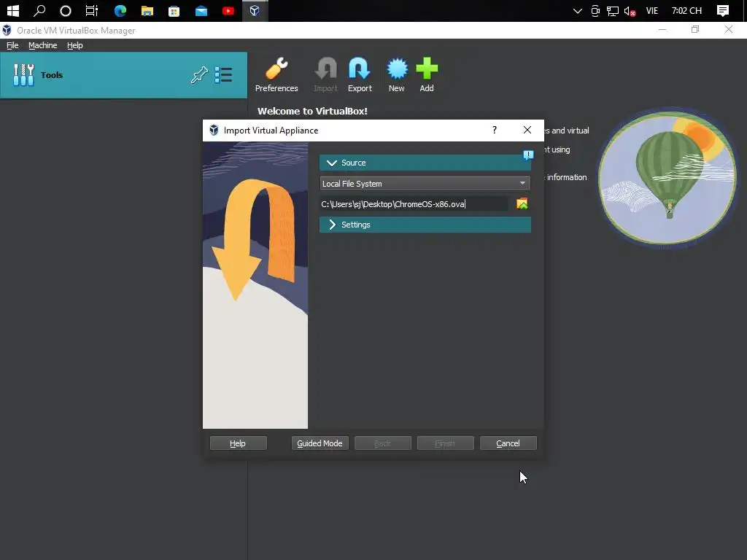Click the Export appliance toolbar icon
747x560 pixels.
[360, 75]
